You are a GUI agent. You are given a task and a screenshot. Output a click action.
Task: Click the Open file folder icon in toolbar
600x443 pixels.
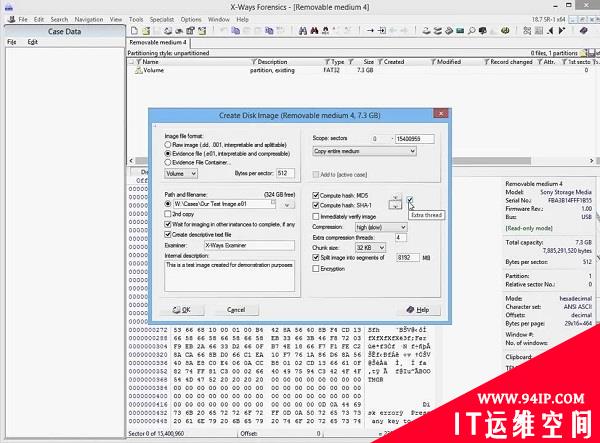point(146,31)
